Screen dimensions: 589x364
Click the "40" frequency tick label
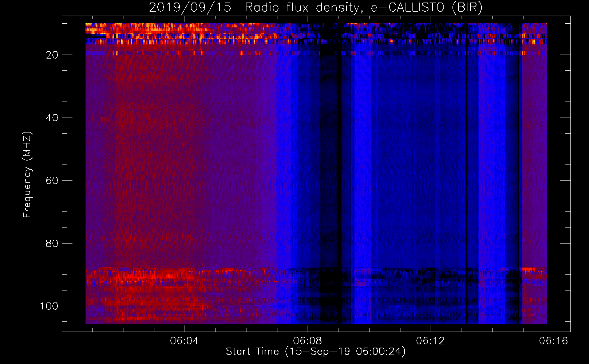52,118
